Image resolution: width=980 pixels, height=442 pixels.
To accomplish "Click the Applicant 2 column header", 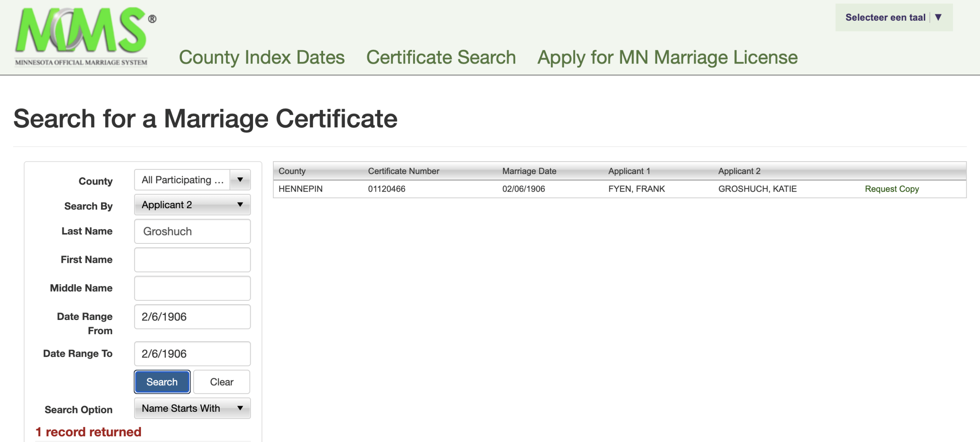I will tap(739, 171).
